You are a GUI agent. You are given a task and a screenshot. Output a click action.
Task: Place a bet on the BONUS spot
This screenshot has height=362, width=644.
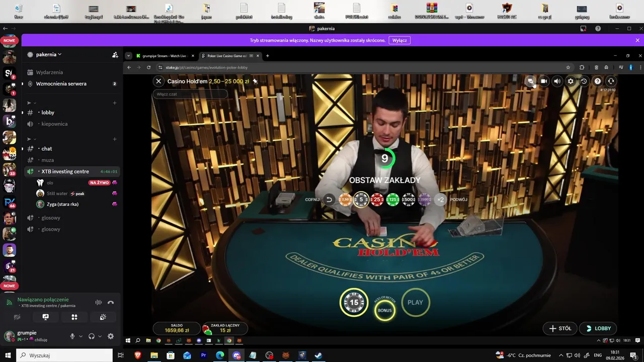tap(385, 310)
